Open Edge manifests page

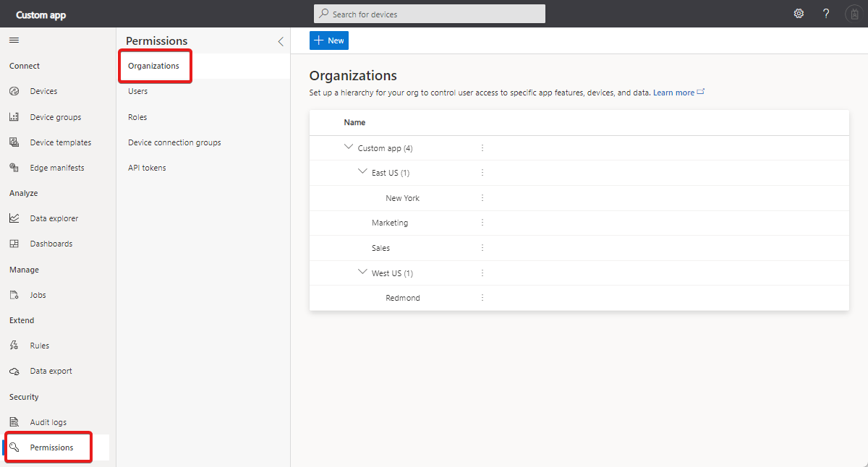pyautogui.click(x=56, y=168)
